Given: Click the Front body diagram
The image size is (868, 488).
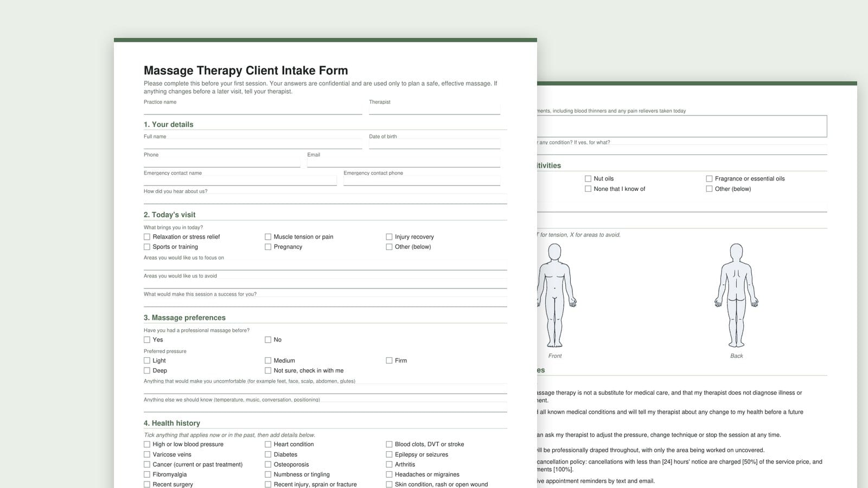Looking at the screenshot, I should 557,296.
